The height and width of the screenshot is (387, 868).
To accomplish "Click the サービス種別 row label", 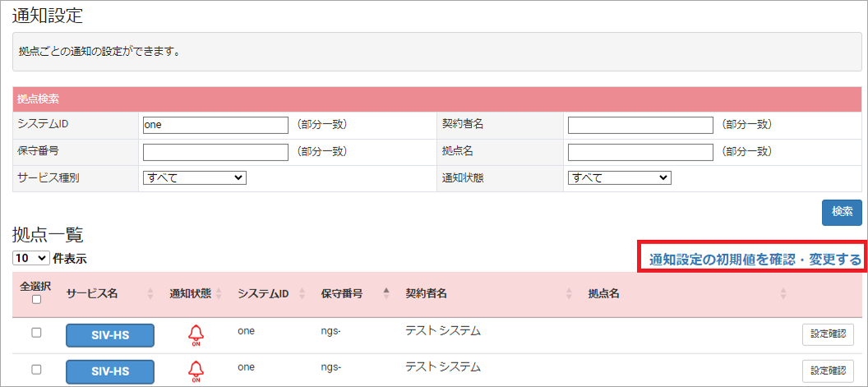I will coord(48,178).
